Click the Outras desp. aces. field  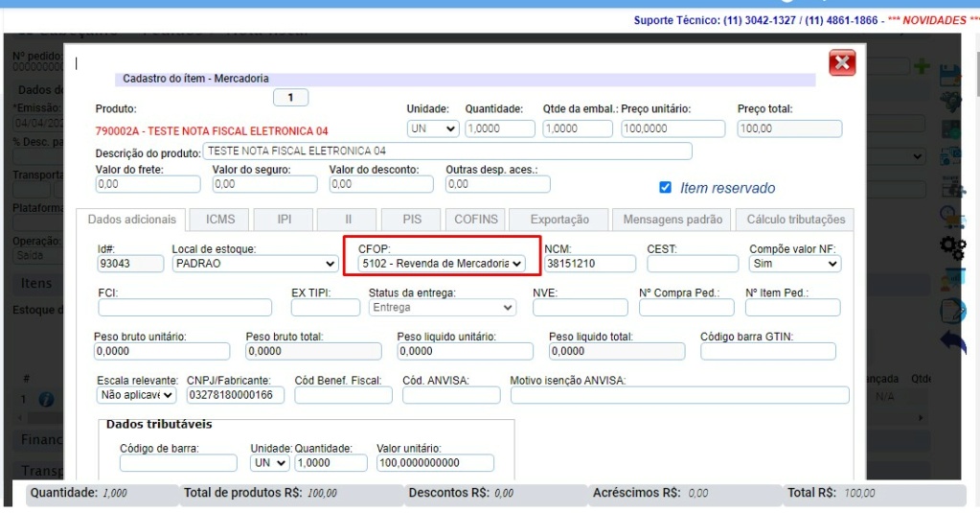(x=497, y=184)
